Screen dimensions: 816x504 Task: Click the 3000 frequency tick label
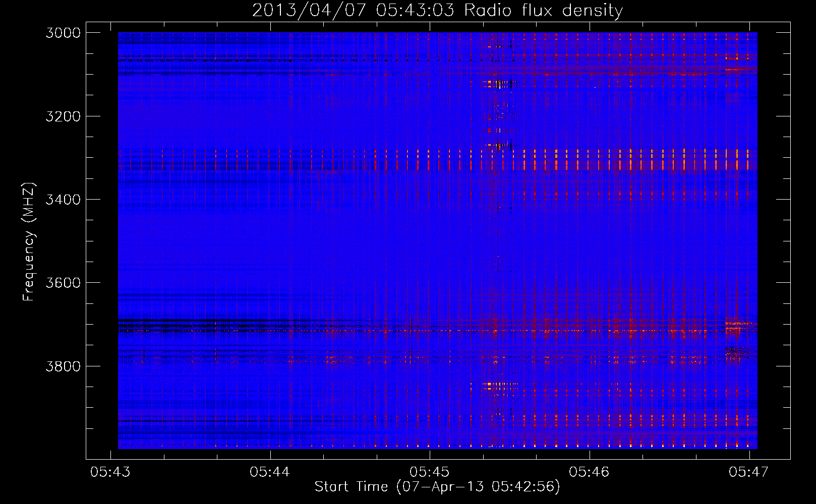[63, 33]
